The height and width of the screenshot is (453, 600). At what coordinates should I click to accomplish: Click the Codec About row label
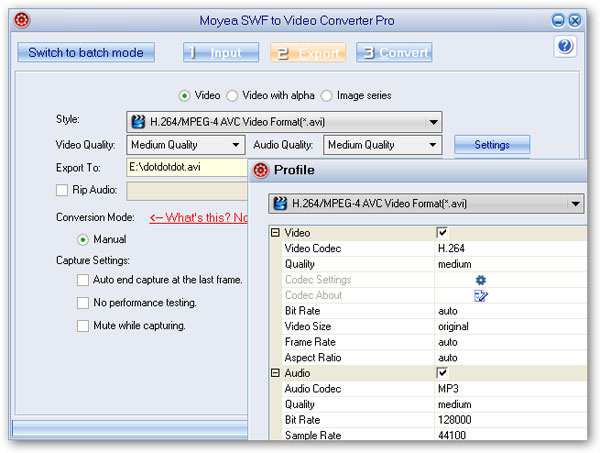point(313,295)
